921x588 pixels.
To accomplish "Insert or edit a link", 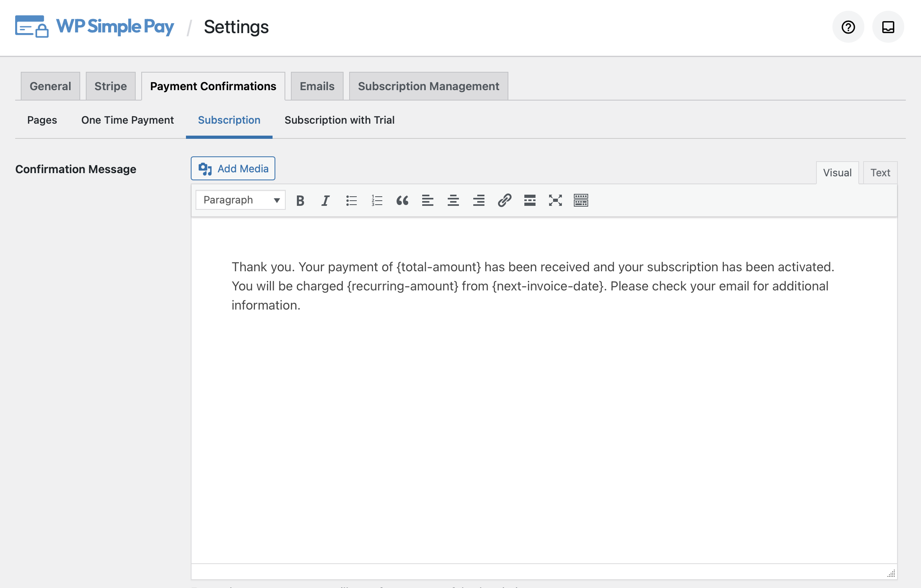I will point(504,200).
